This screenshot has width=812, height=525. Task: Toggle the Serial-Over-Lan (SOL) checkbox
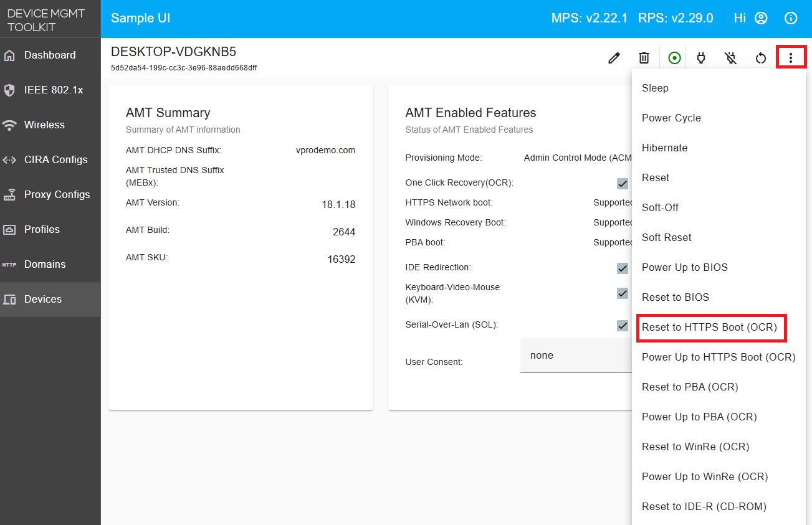coord(622,325)
